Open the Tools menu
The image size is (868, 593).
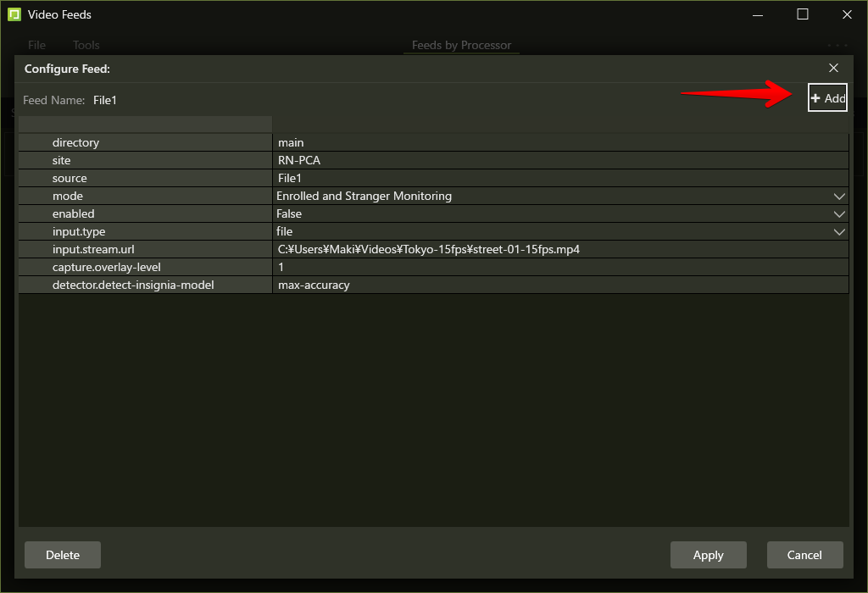click(86, 45)
